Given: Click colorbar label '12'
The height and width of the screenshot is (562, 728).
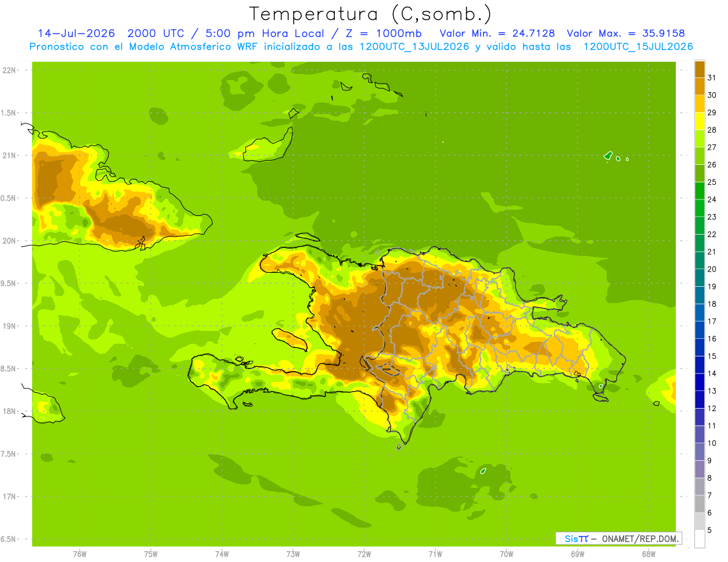Looking at the screenshot, I should pos(712,408).
